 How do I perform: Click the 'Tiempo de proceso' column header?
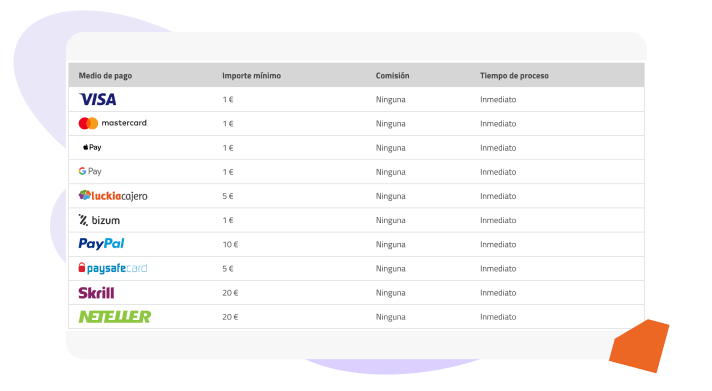[514, 75]
